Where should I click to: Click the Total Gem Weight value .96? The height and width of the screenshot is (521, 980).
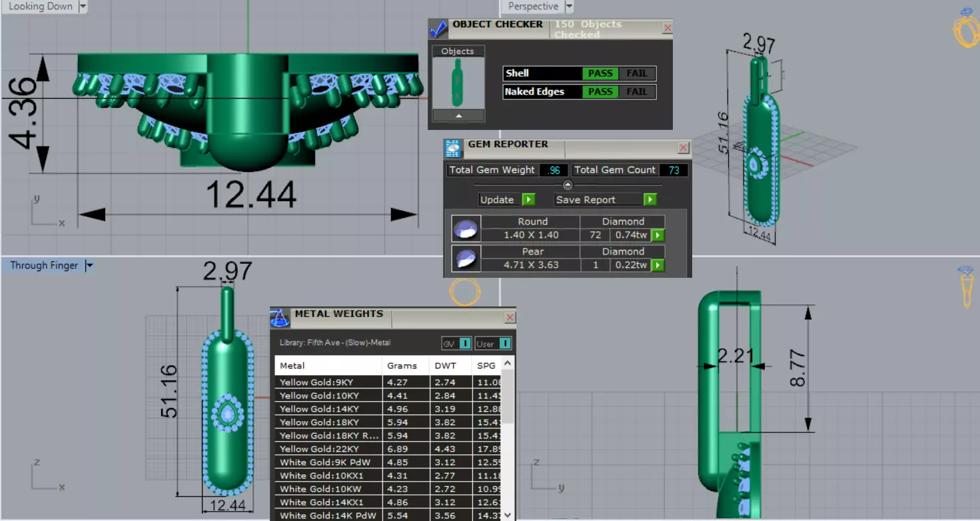point(554,170)
